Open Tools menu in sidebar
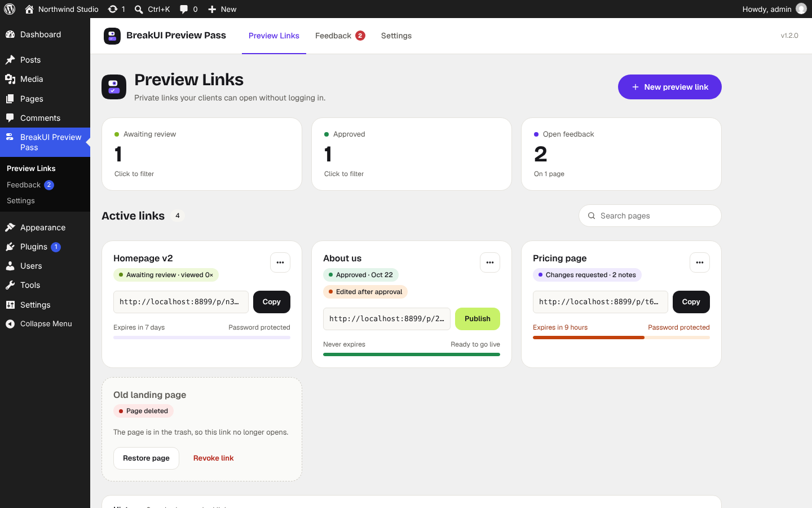 (45, 285)
